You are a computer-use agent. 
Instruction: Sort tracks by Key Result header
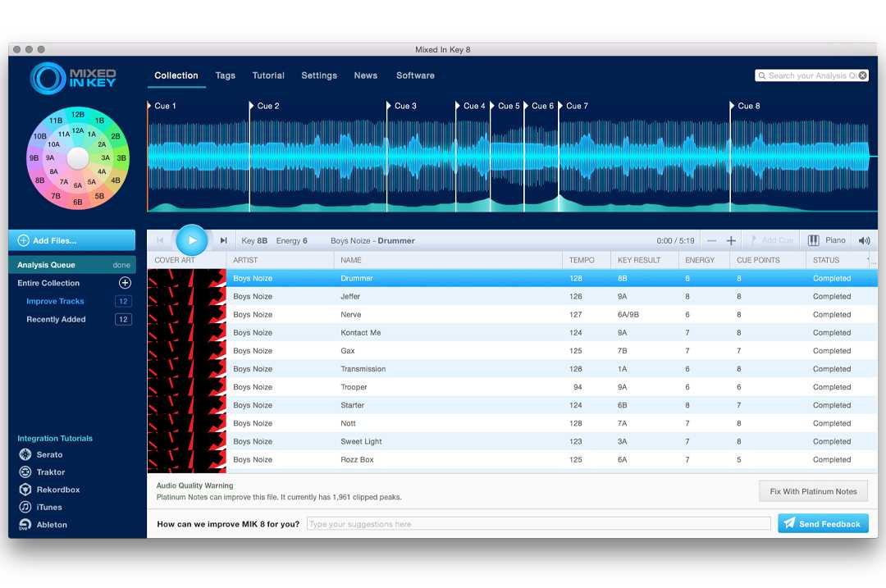pos(639,260)
